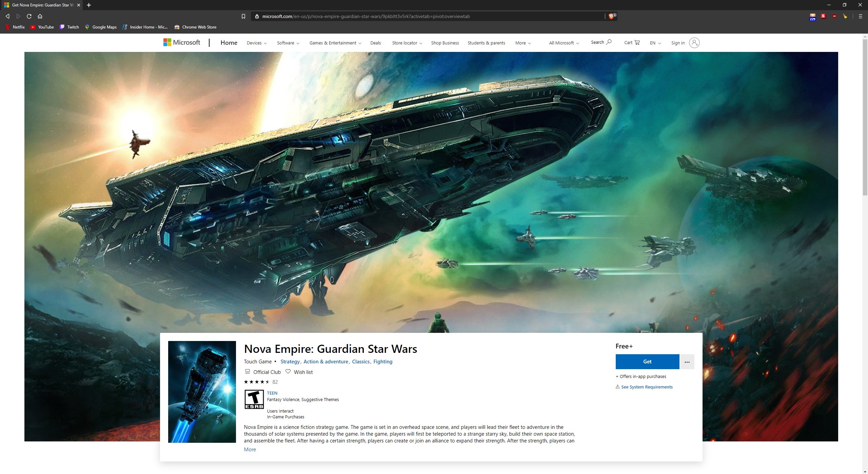Viewport: 868px width, 474px height.
Task: Click the Fantasy Violence, Suggestive Themes text
Action: pyautogui.click(x=303, y=400)
